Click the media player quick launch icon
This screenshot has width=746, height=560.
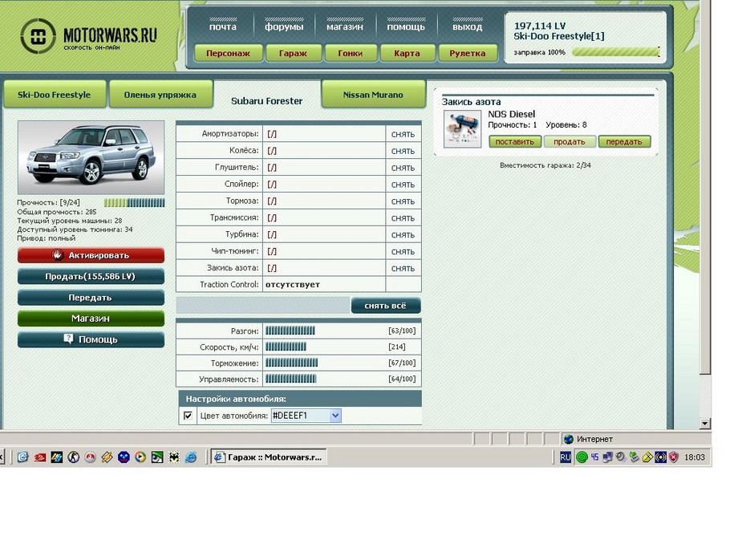[140, 457]
